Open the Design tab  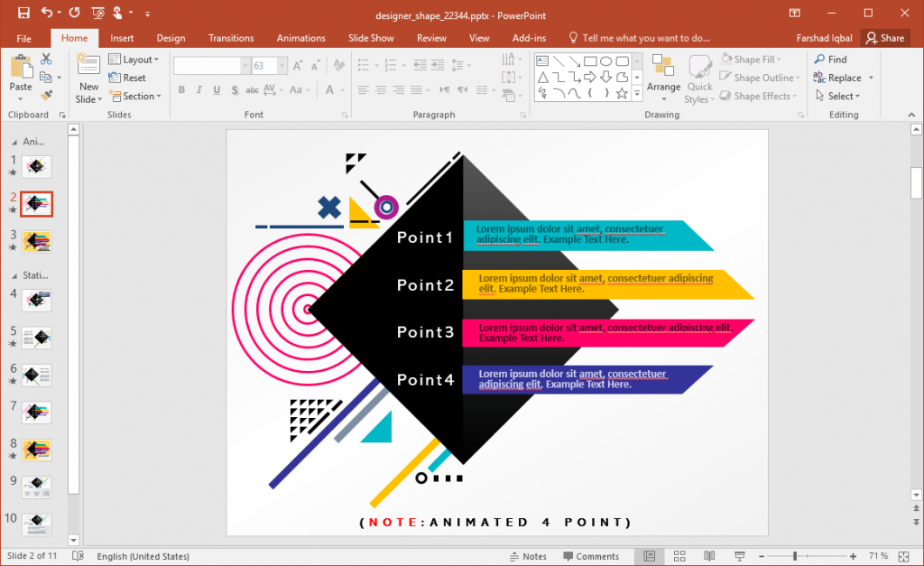(x=171, y=38)
